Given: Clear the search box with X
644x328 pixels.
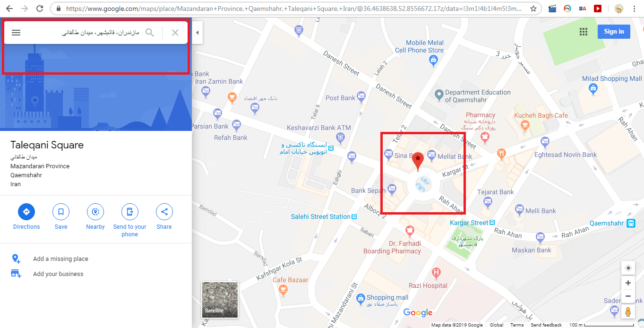Looking at the screenshot, I should point(175,33).
